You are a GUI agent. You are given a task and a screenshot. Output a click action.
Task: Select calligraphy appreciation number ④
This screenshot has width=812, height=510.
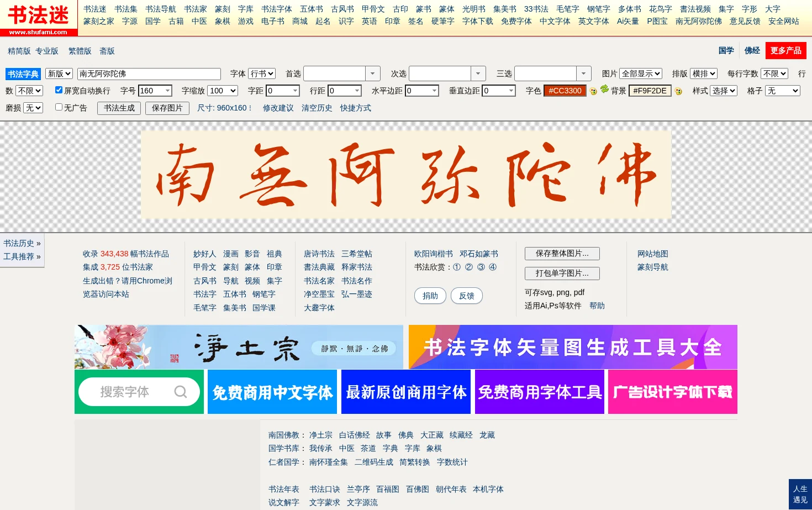click(493, 267)
